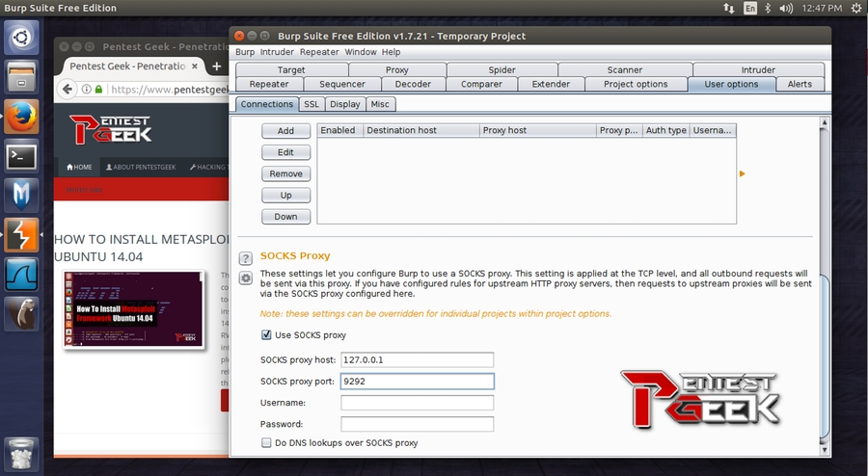Expand the orange arrow beside upstream proxy table
Viewport: 868px width, 476px height.
pos(742,173)
